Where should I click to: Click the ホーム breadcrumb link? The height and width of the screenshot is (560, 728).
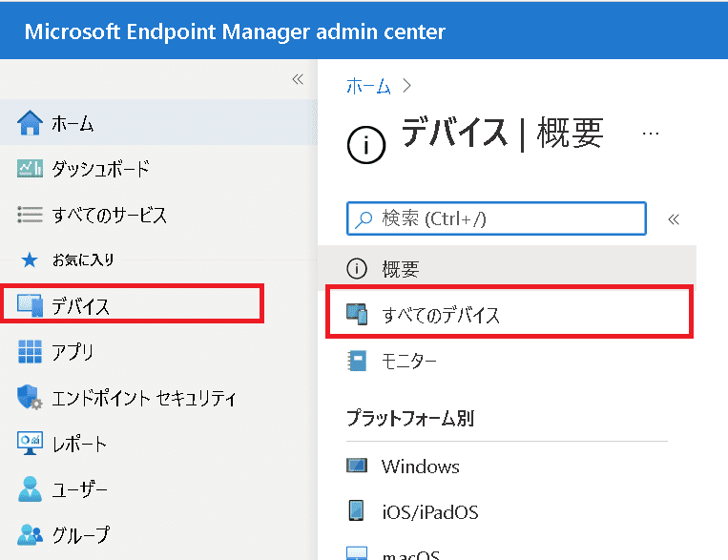368,86
